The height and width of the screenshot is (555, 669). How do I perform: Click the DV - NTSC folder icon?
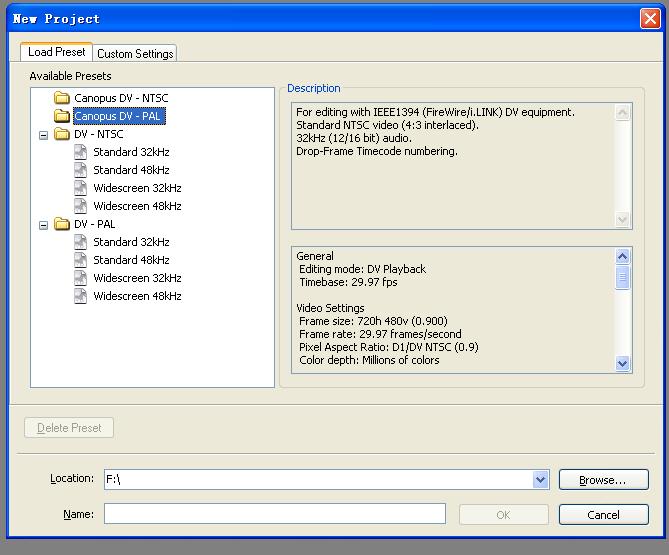coord(62,134)
